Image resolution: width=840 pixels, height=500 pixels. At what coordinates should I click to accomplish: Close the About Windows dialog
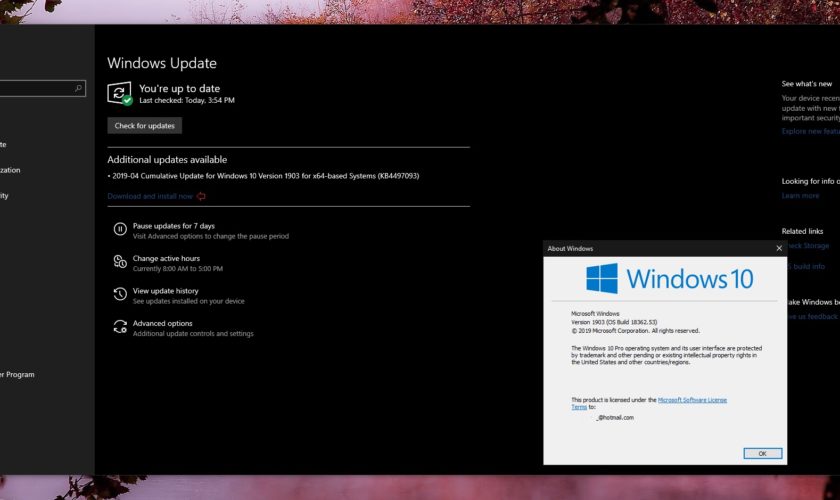tap(779, 248)
